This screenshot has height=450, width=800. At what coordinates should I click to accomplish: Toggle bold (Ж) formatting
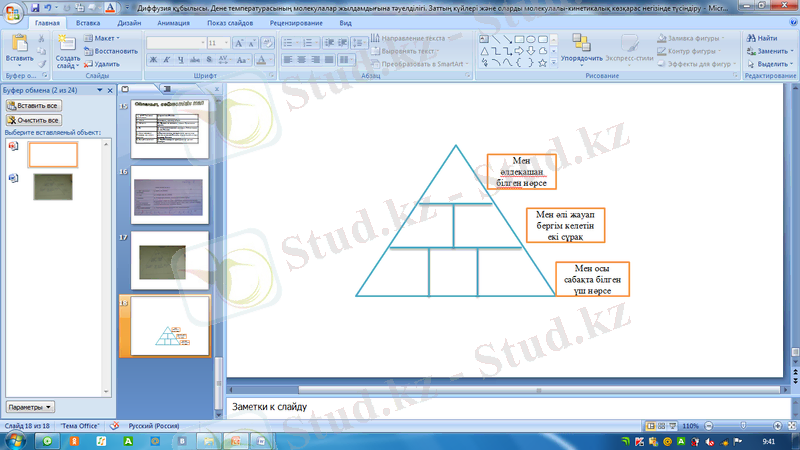(x=153, y=60)
